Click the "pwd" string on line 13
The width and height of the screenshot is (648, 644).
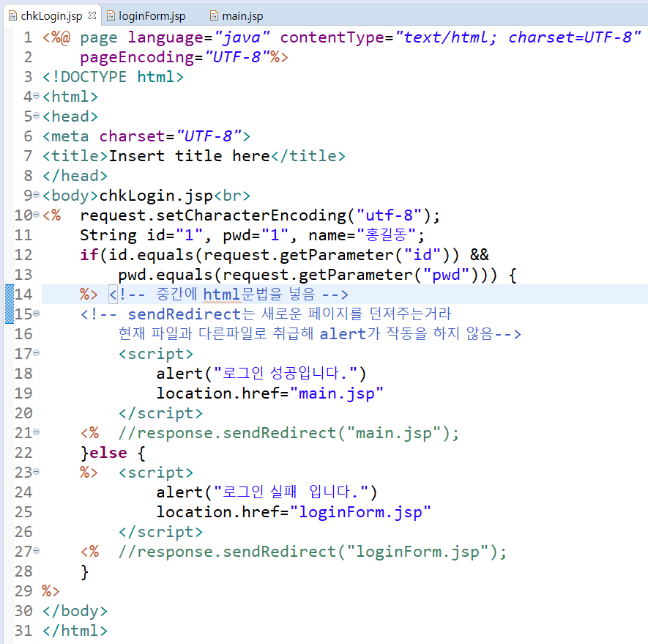pyautogui.click(x=447, y=275)
